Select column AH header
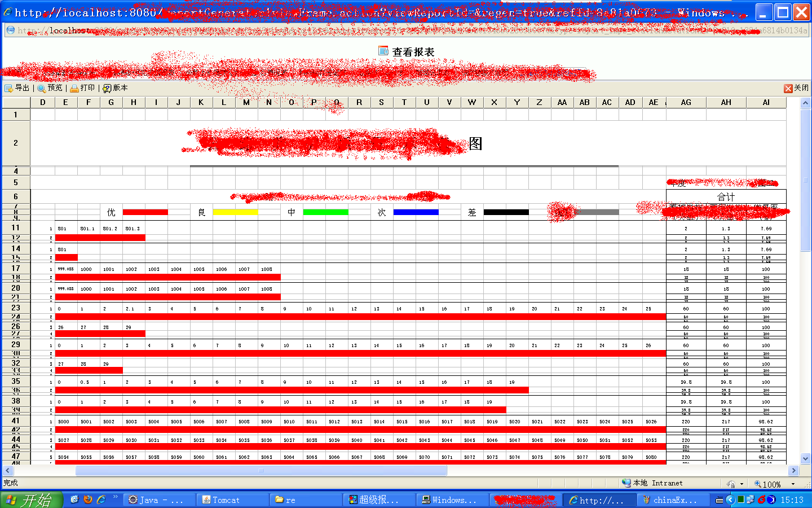This screenshot has width=812, height=508. click(726, 102)
